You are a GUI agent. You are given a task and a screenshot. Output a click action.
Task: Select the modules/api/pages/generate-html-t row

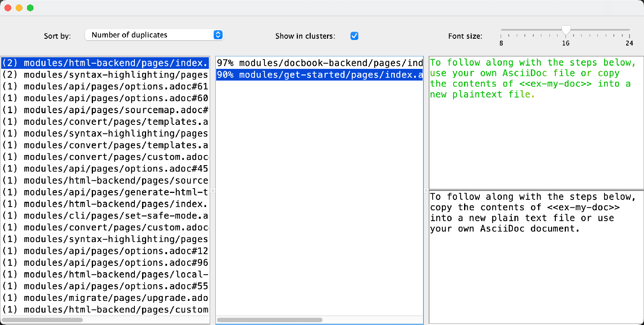(x=105, y=192)
